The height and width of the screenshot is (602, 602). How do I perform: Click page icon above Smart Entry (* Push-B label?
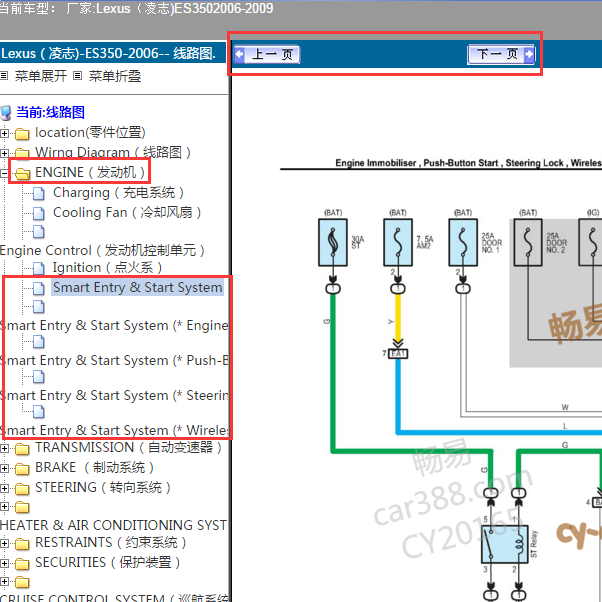pyautogui.click(x=38, y=342)
